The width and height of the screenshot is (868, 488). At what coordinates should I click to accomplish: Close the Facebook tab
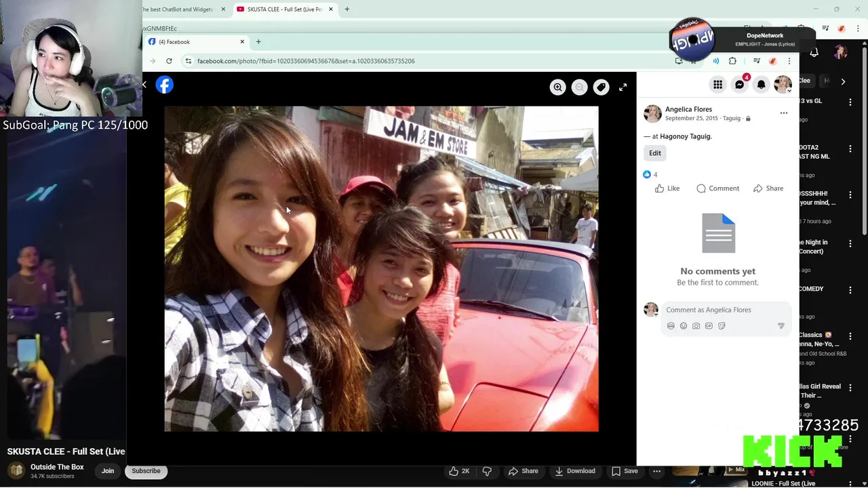(x=242, y=42)
